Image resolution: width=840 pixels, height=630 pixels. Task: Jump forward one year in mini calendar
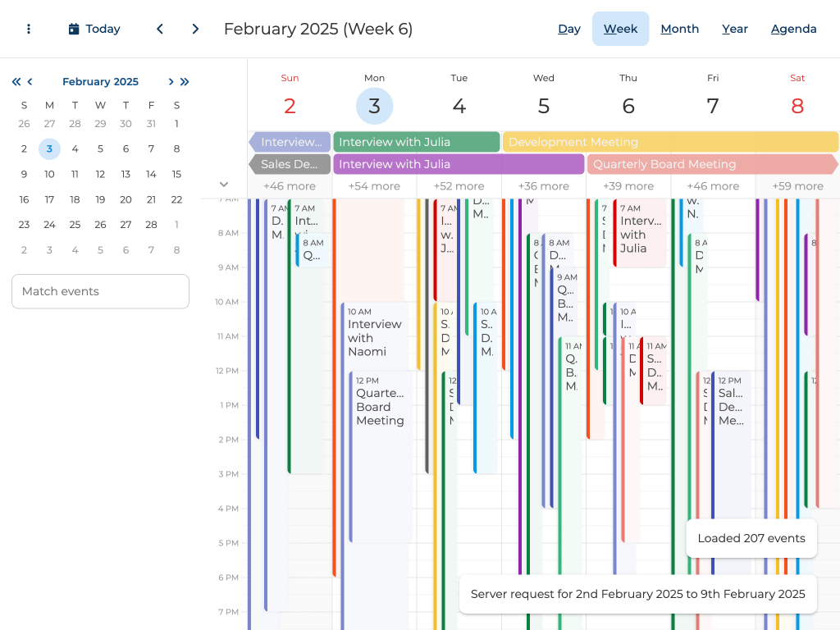coord(185,81)
